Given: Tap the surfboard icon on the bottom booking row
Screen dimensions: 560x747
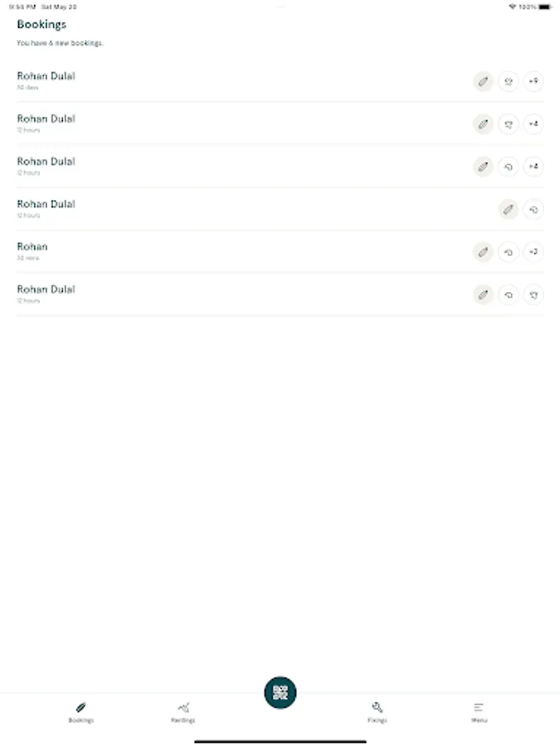Looking at the screenshot, I should tap(483, 294).
